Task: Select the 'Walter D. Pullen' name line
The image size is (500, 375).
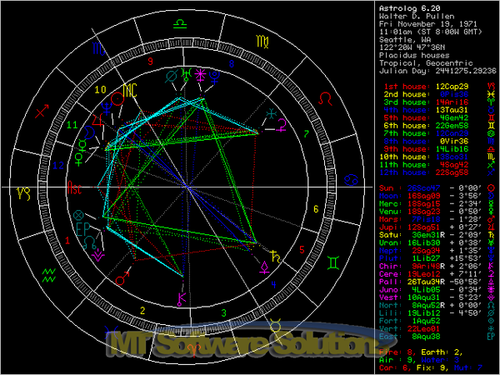Action: click(x=417, y=16)
